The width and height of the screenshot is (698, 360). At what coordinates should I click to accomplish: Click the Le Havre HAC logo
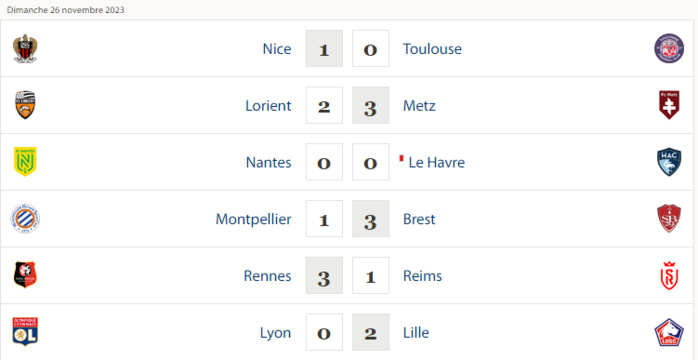click(x=669, y=162)
